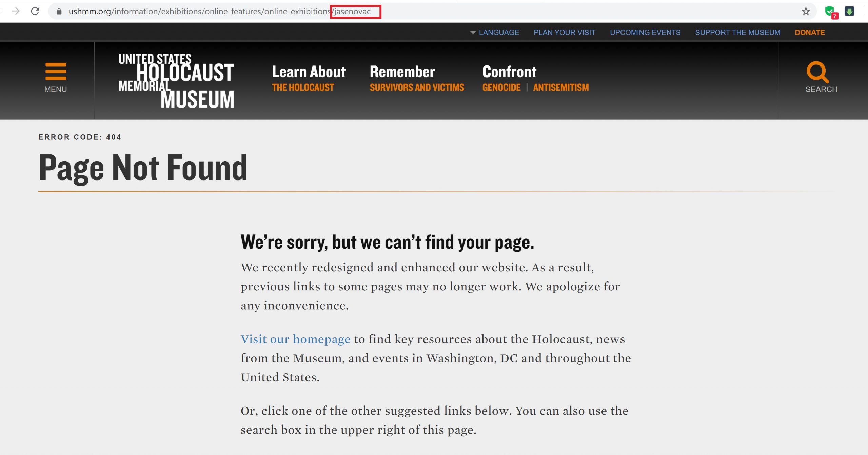
Task: Click the browser reload icon
Action: [x=35, y=11]
